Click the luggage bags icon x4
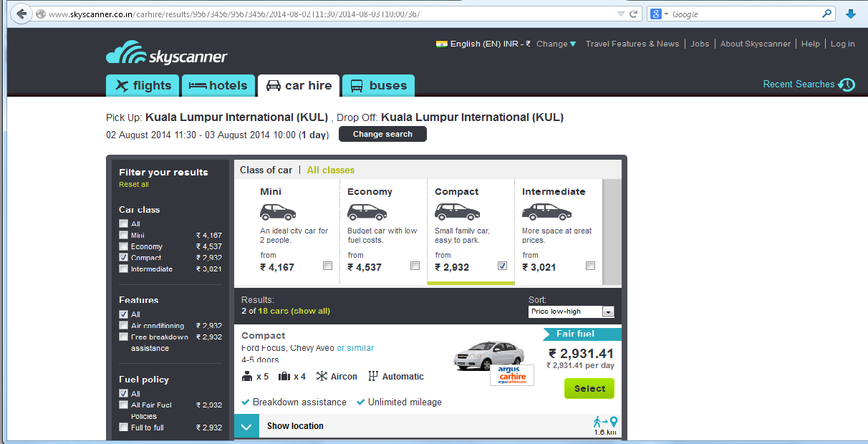Screen dimensions: 868x444 (284, 377)
